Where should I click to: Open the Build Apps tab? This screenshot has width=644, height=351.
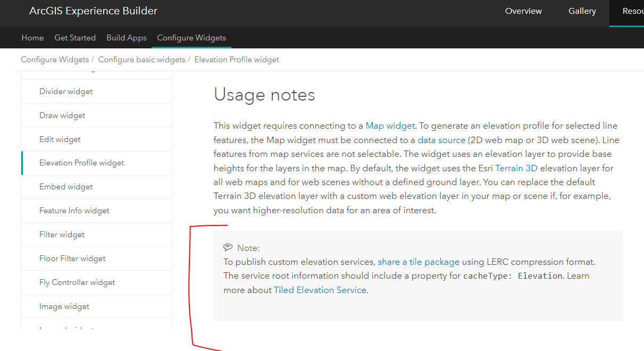pyautogui.click(x=126, y=38)
